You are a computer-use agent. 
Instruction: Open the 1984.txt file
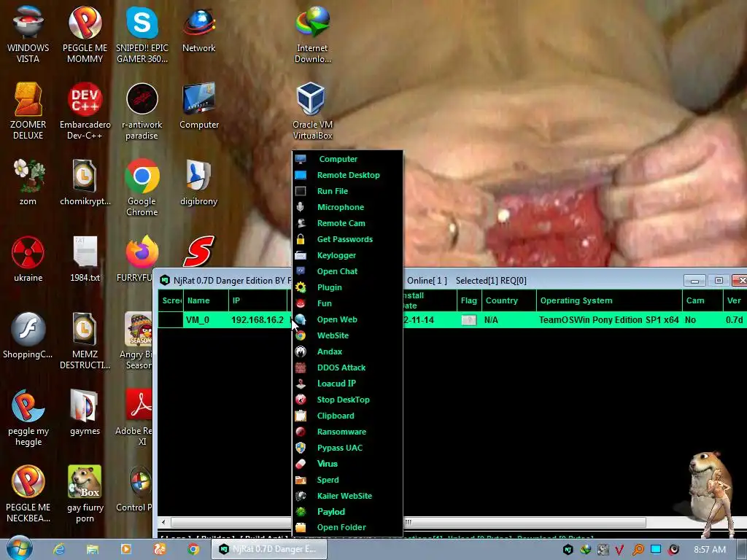click(85, 258)
